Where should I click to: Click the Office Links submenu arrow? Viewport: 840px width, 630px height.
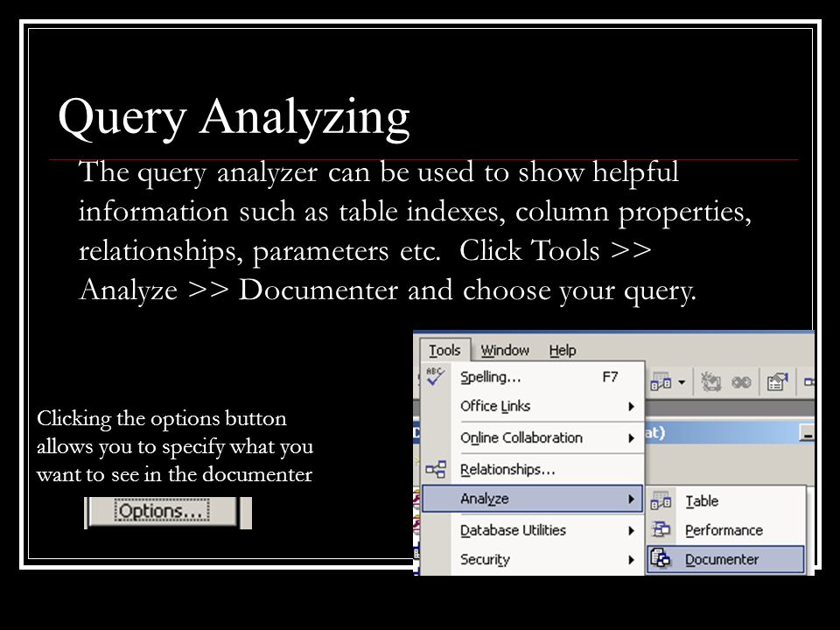[632, 407]
